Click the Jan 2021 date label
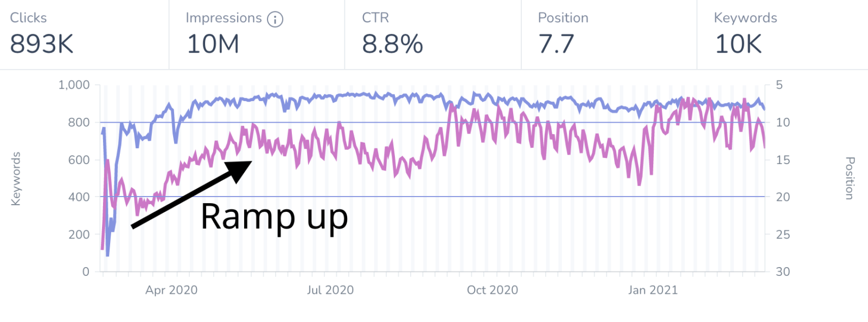 (653, 290)
